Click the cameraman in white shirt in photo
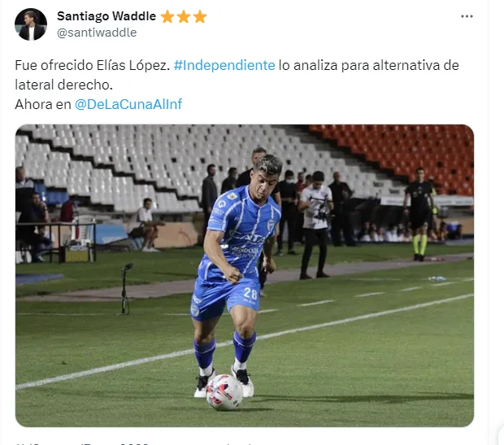Image resolution: width=504 pixels, height=445 pixels. pyautogui.click(x=315, y=225)
